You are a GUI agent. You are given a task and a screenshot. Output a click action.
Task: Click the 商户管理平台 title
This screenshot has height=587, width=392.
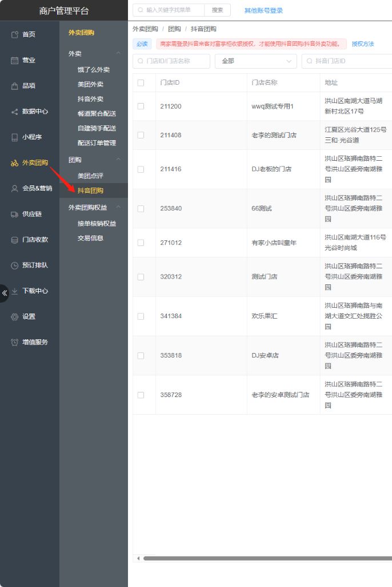click(x=64, y=11)
